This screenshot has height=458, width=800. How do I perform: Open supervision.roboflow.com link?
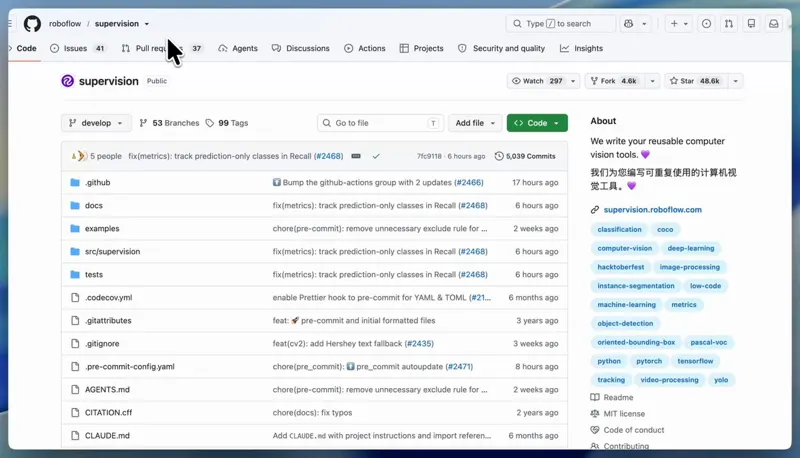(652, 210)
